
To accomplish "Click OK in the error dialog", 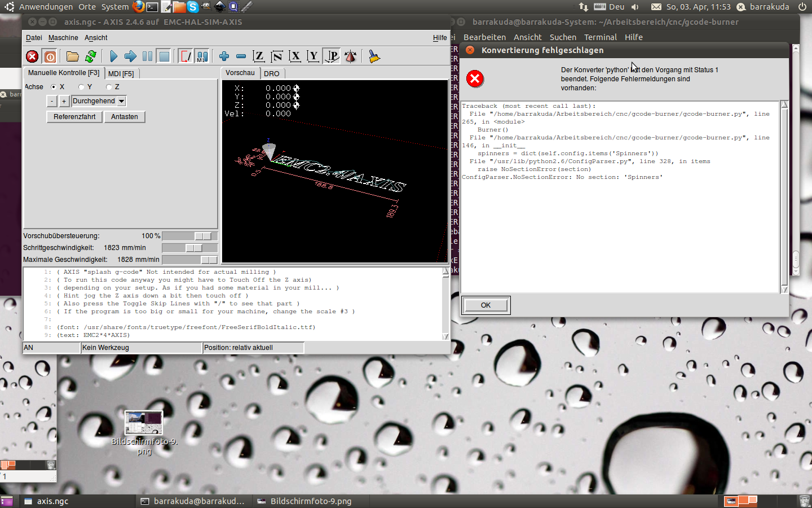I will [486, 305].
